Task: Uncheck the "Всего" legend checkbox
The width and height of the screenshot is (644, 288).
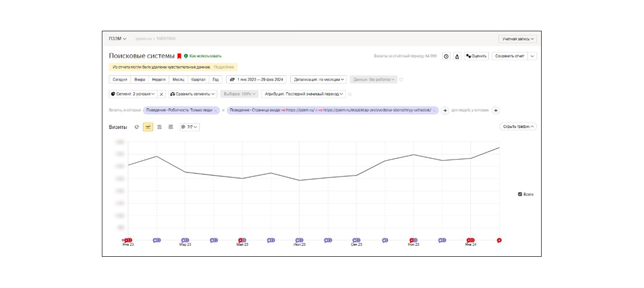Action: pos(520,194)
